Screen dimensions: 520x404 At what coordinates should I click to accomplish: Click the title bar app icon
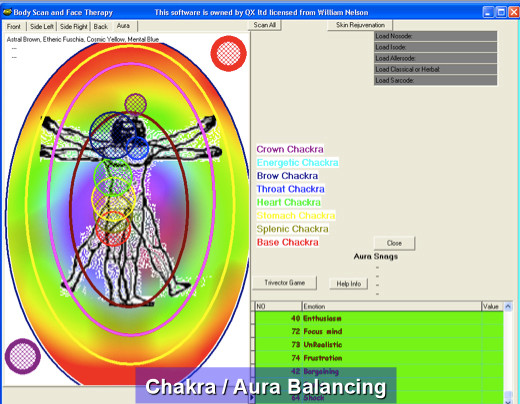7,12
